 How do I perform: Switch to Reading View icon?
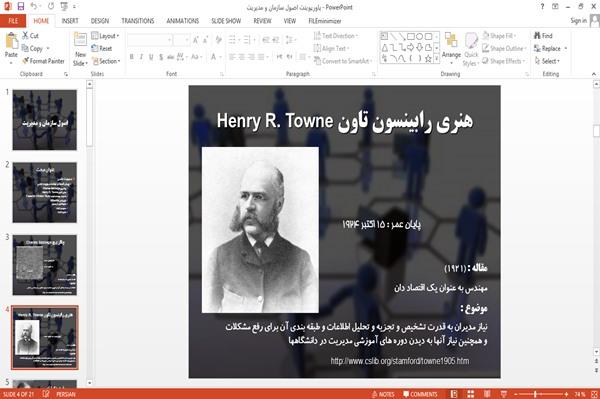point(487,394)
